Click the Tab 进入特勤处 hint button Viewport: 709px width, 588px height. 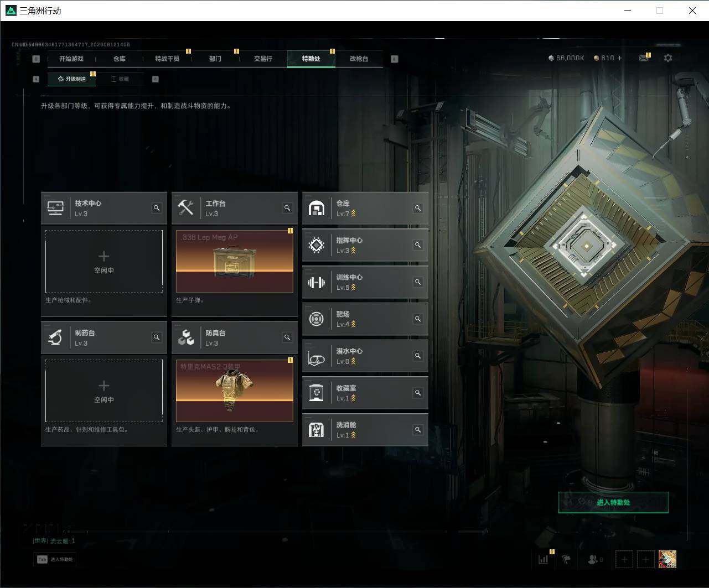(x=55, y=559)
